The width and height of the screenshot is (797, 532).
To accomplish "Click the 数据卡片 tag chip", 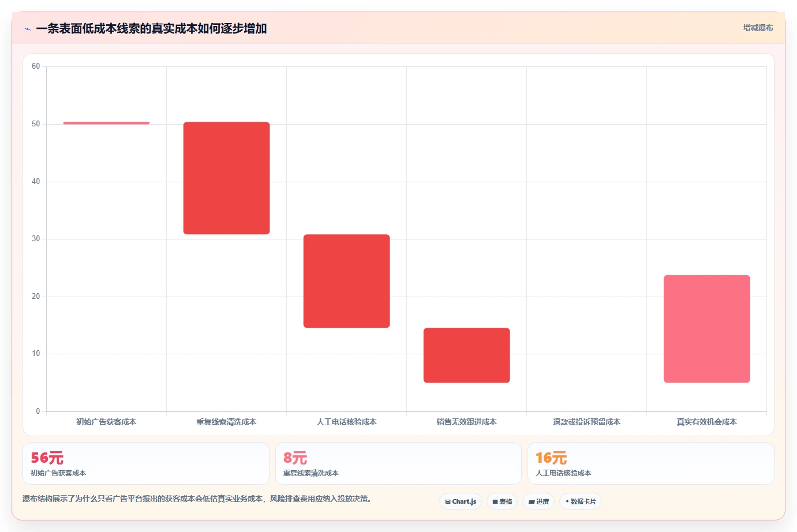I will tap(580, 501).
